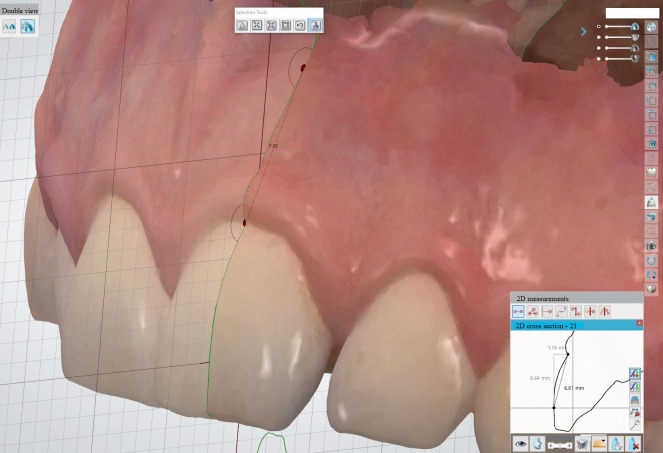
Task: Click the blue arch icon below the camera
Action: 652,261
